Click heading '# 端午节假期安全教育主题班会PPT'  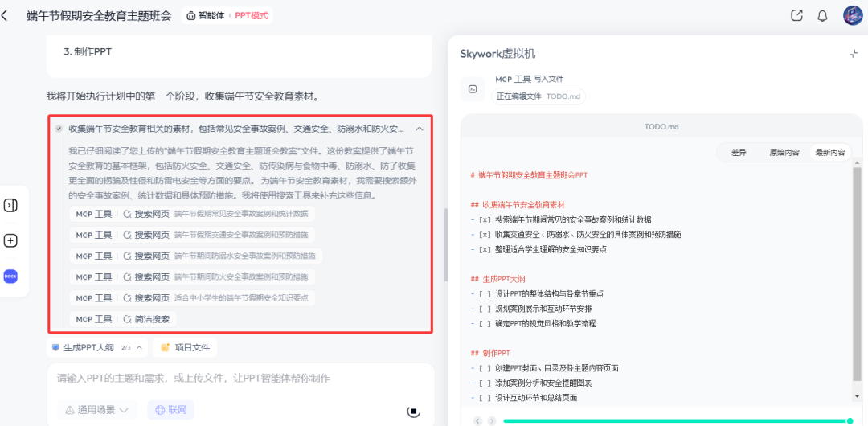[529, 174]
